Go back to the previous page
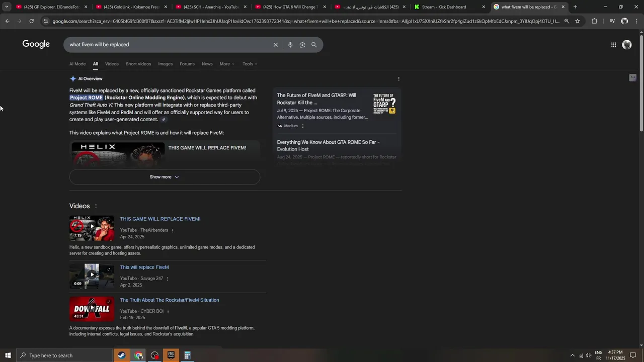Screen dimensions: 644x362 [7, 21]
